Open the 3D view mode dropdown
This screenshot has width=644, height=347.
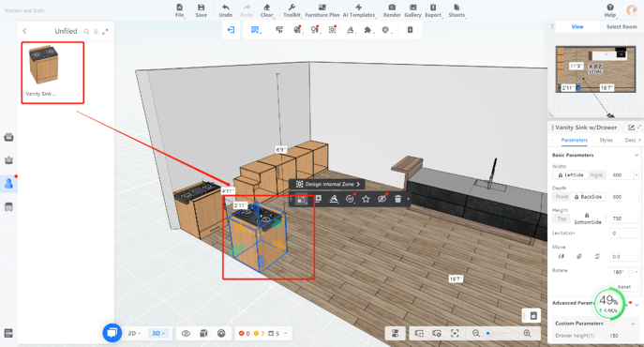point(158,334)
